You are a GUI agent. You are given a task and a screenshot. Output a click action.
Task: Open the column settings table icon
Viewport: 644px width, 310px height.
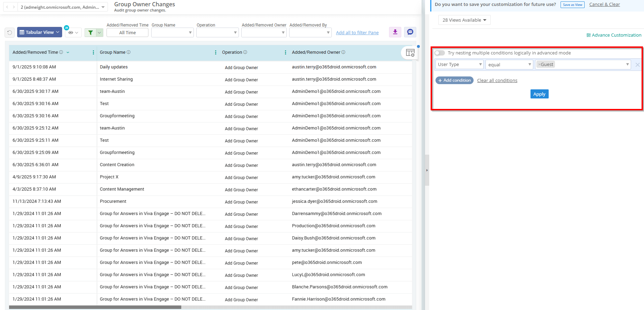tap(410, 53)
